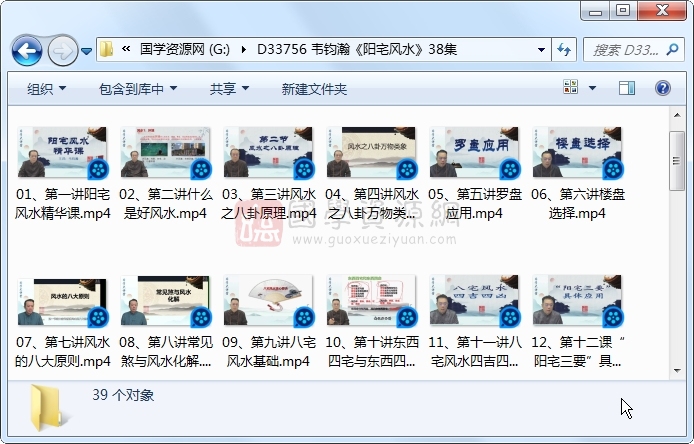Click the search magnifier icon
694x444 pixels.
(x=672, y=50)
